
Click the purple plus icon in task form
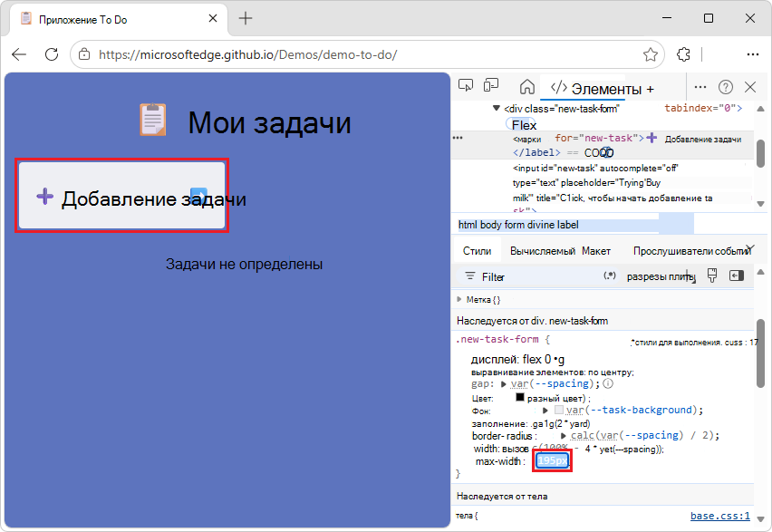point(44,197)
